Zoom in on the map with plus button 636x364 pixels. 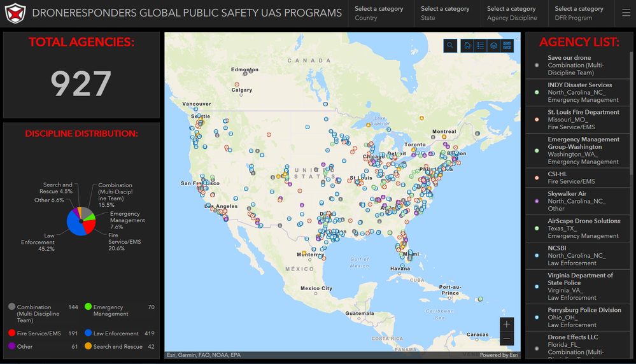[x=507, y=325]
